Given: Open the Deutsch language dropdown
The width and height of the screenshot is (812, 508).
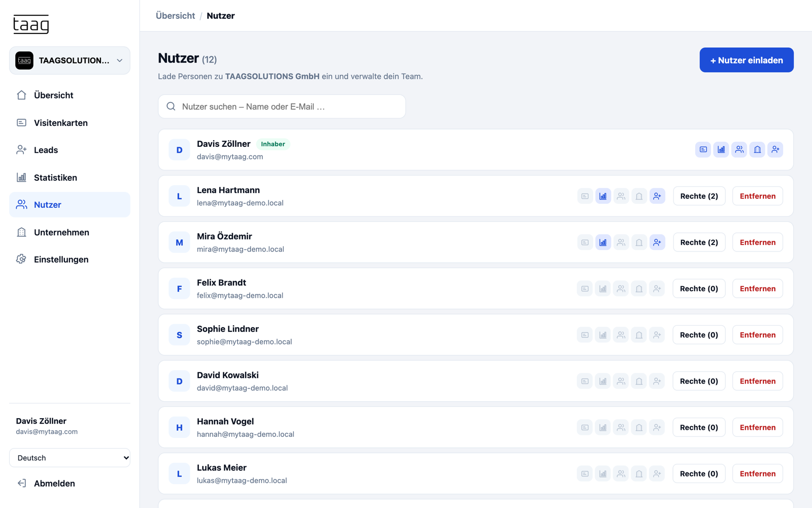Looking at the screenshot, I should pyautogui.click(x=70, y=458).
